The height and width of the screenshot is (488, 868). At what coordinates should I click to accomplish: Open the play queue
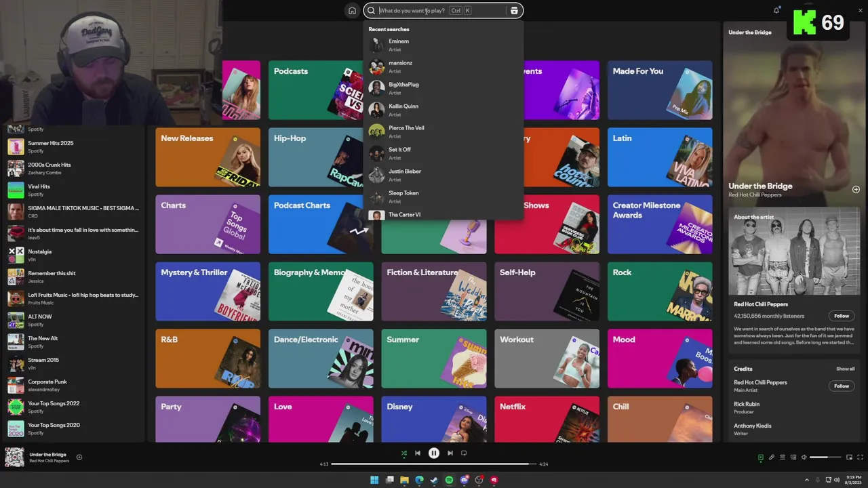(782, 457)
